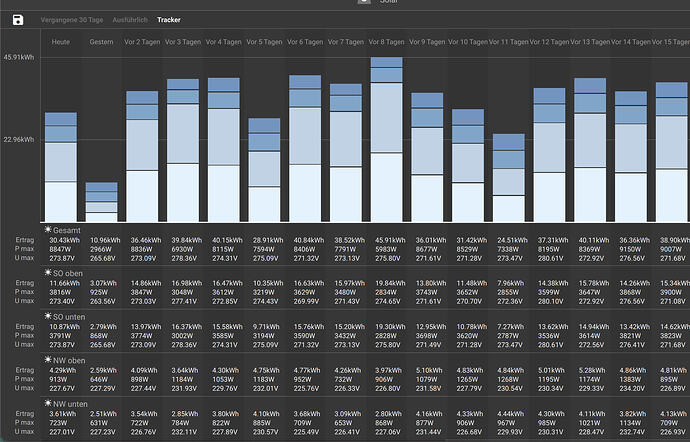This screenshot has height=442, width=690.
Task: Select the Gestern column header
Action: click(101, 42)
